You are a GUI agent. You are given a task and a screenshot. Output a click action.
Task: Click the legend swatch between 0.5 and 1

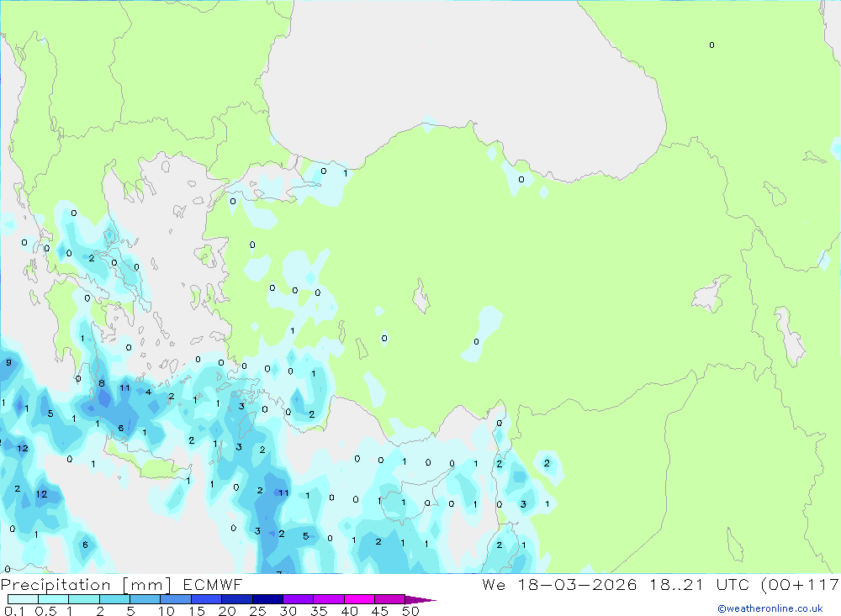(x=54, y=599)
